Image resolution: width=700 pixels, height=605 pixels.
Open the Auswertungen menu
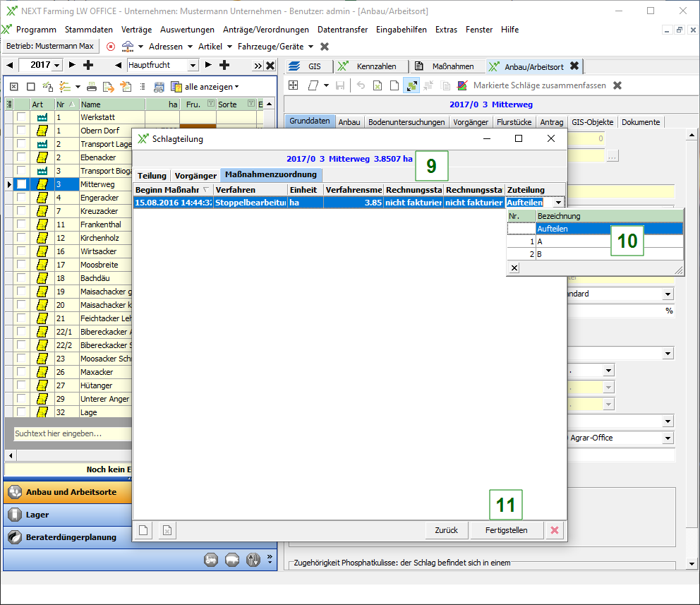[x=187, y=30]
